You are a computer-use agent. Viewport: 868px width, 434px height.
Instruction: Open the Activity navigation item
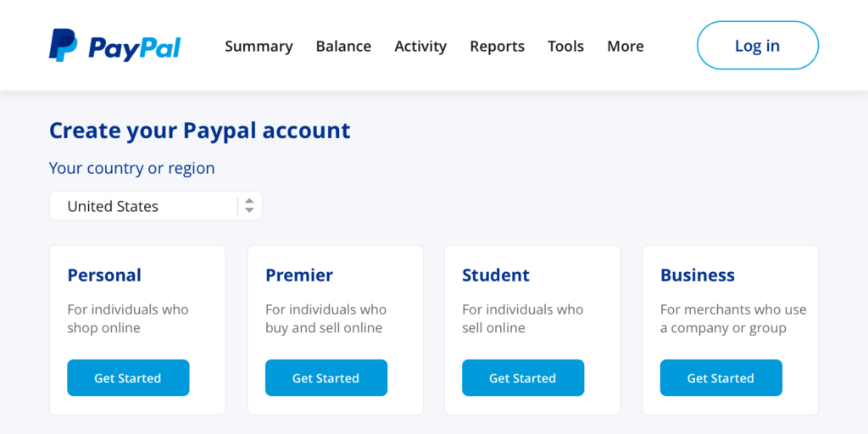(420, 46)
